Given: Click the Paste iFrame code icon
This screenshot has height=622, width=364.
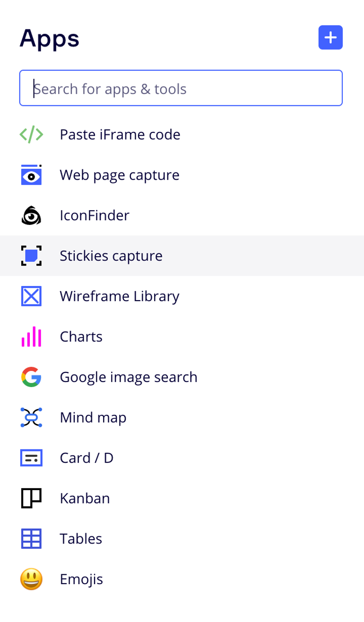Looking at the screenshot, I should [x=31, y=135].
